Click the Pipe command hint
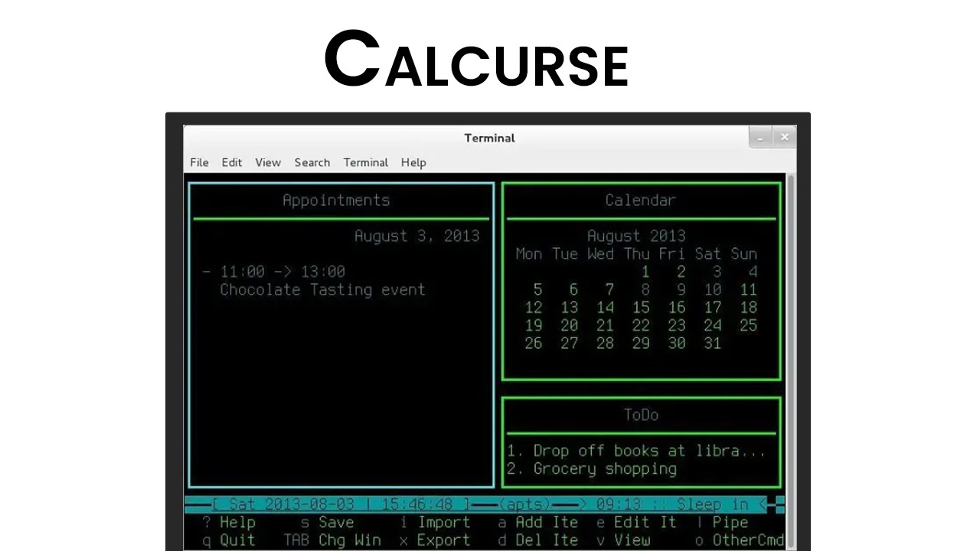The width and height of the screenshot is (980, 551). pyautogui.click(x=724, y=522)
